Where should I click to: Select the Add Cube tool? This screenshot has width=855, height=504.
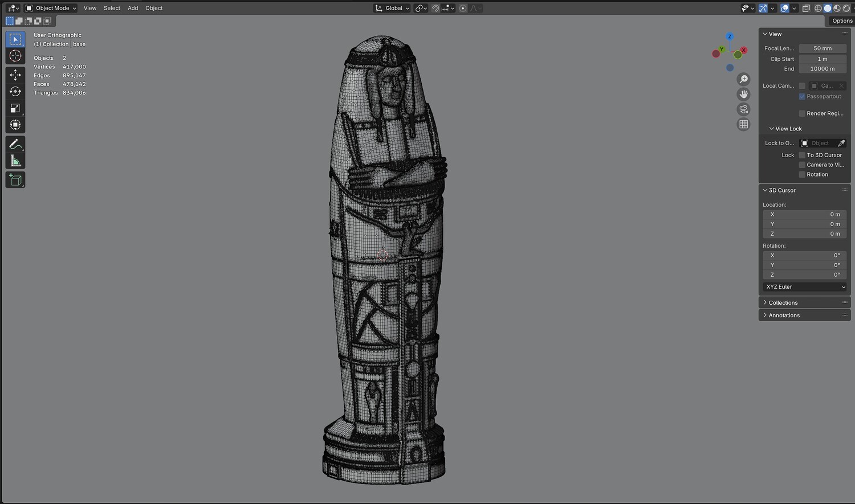click(15, 180)
